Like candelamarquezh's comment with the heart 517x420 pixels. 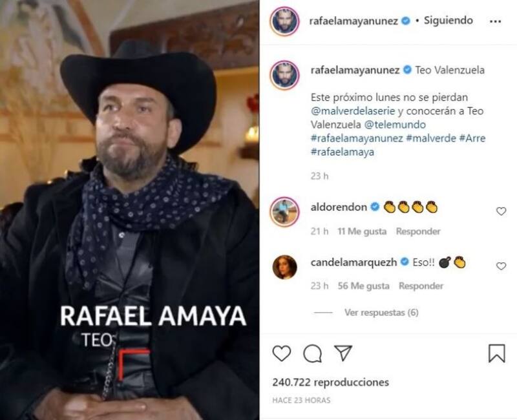click(501, 266)
